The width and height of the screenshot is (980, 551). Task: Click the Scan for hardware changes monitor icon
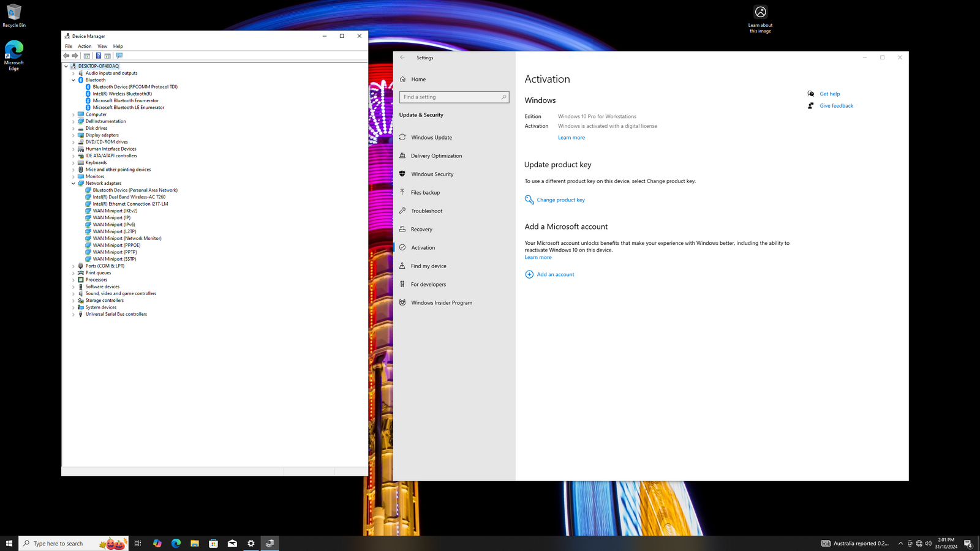coord(119,56)
